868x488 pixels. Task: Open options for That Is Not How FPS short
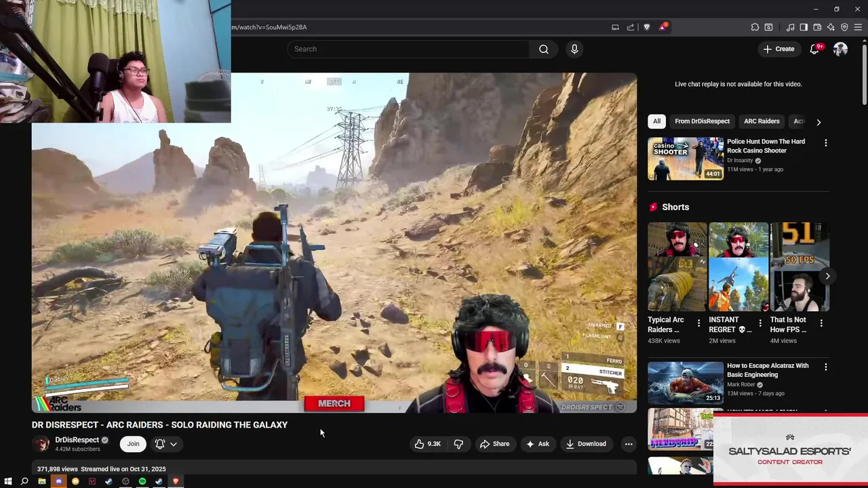pyautogui.click(x=821, y=323)
